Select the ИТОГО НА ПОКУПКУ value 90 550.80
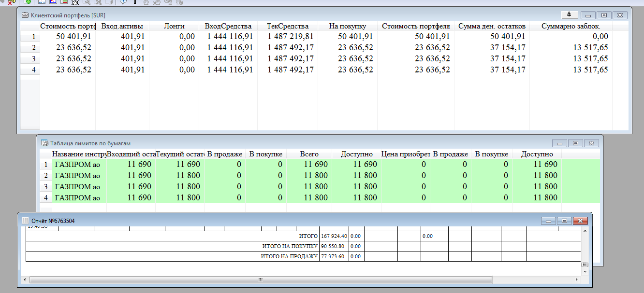 coord(334,246)
